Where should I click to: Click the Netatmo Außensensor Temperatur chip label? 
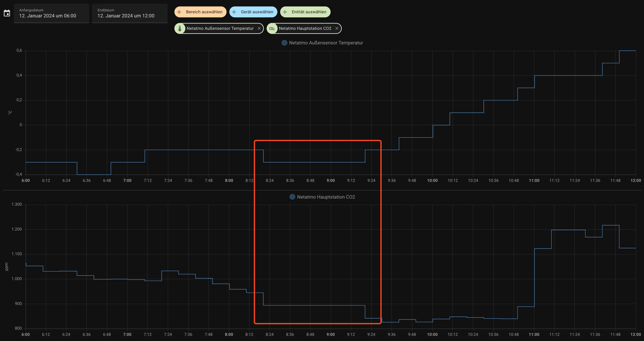(x=220, y=29)
